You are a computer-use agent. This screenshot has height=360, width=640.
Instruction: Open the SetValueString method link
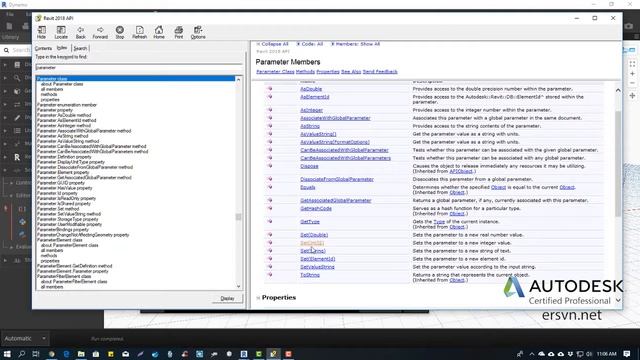point(318,267)
